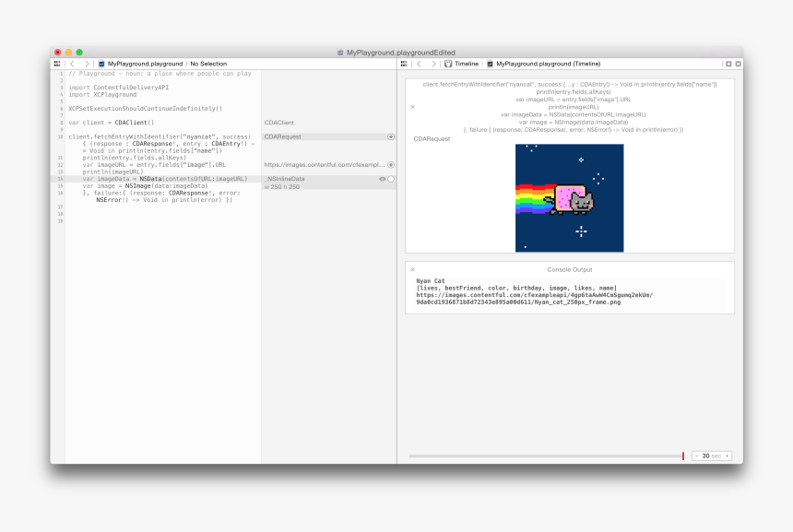Click the Nyan Cat image preview
Image resolution: width=793 pixels, height=532 pixels.
[x=570, y=198]
